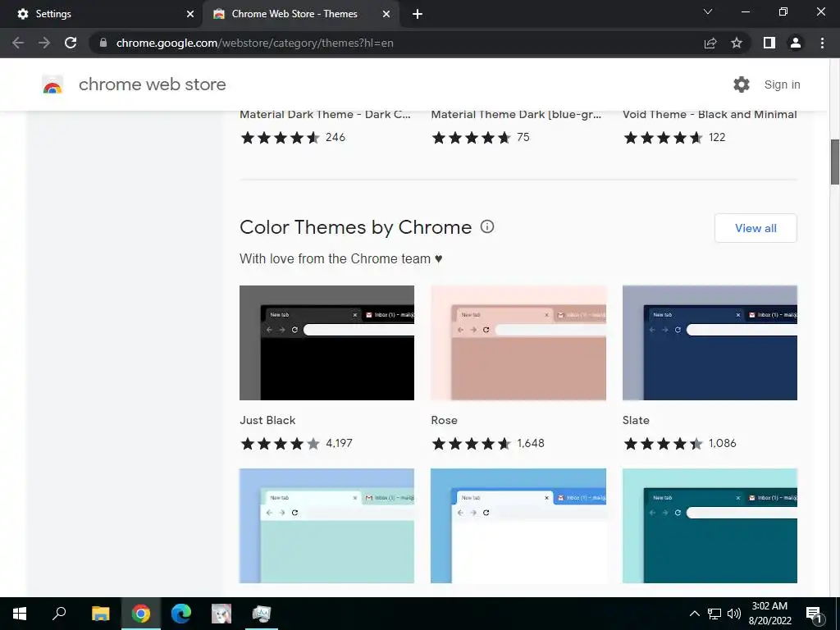
Task: Click the taskbar app left of monitor icon
Action: coord(221,614)
